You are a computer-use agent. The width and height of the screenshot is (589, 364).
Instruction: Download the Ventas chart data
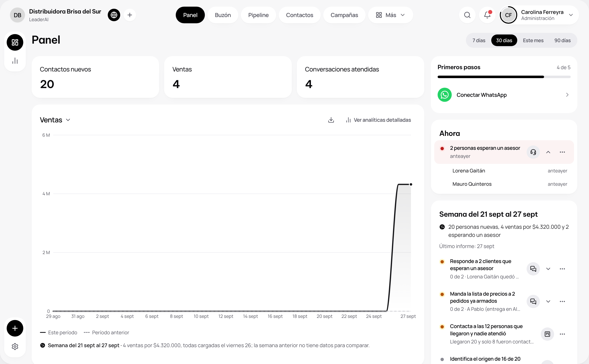tap(331, 120)
